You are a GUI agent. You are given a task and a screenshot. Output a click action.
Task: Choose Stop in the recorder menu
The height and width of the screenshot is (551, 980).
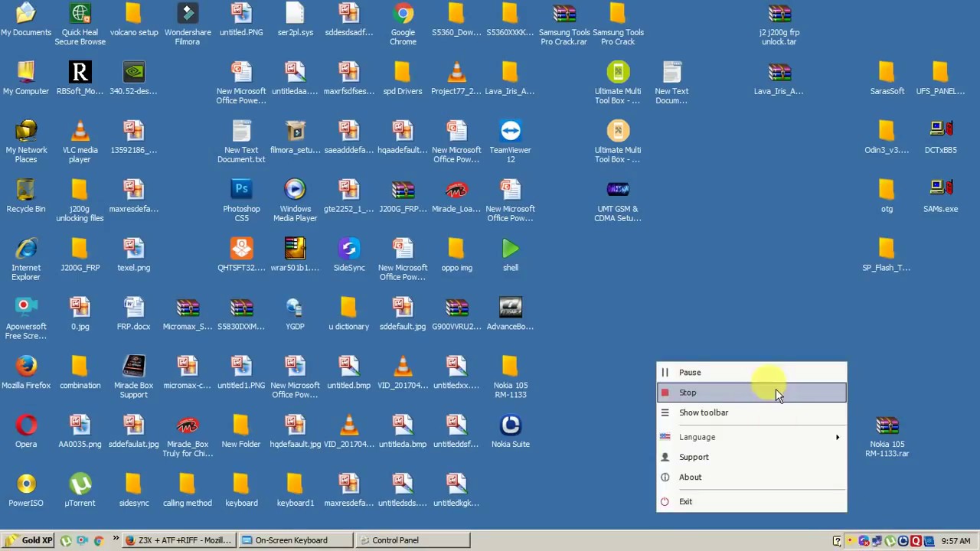tap(752, 393)
